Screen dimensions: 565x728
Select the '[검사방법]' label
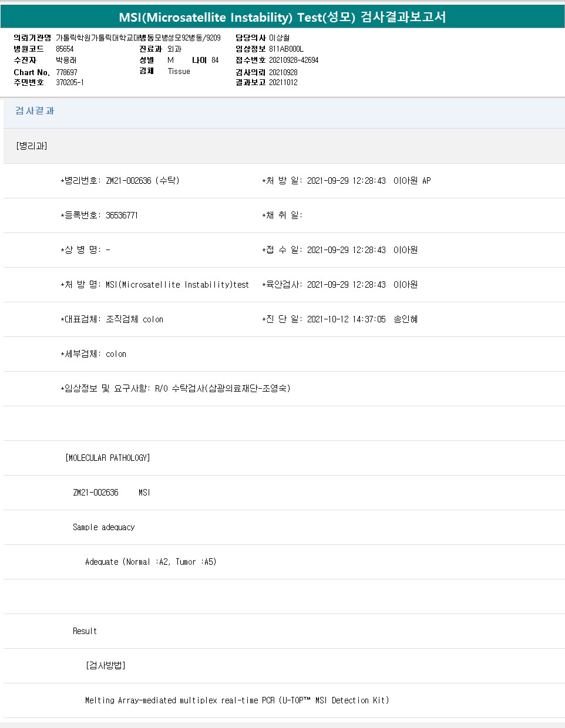[106, 666]
